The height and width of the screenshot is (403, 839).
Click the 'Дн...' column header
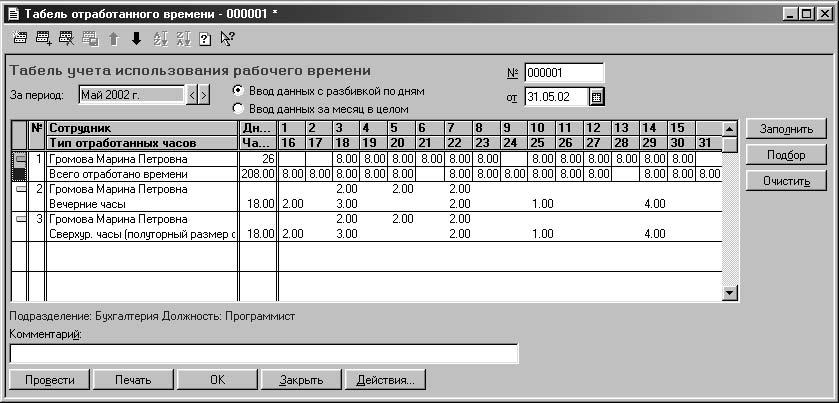pyautogui.click(x=258, y=128)
